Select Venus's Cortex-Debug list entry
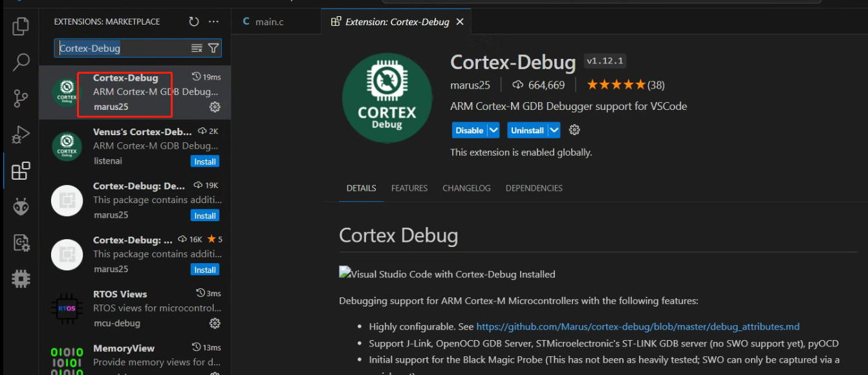This screenshot has height=375, width=868. coord(135,147)
